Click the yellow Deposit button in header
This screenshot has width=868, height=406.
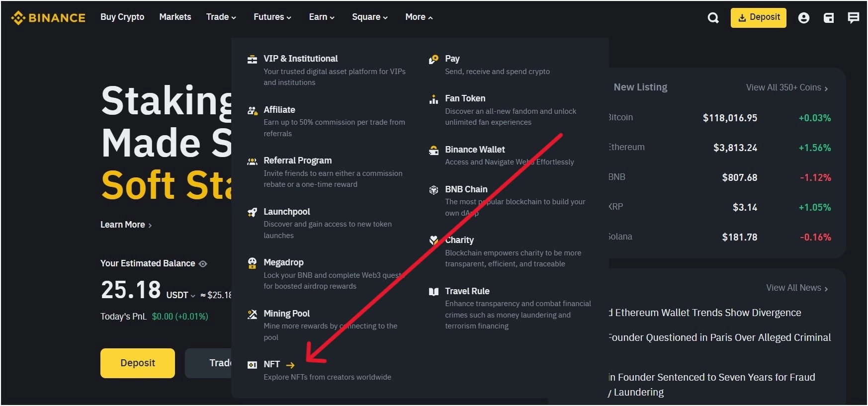(758, 18)
